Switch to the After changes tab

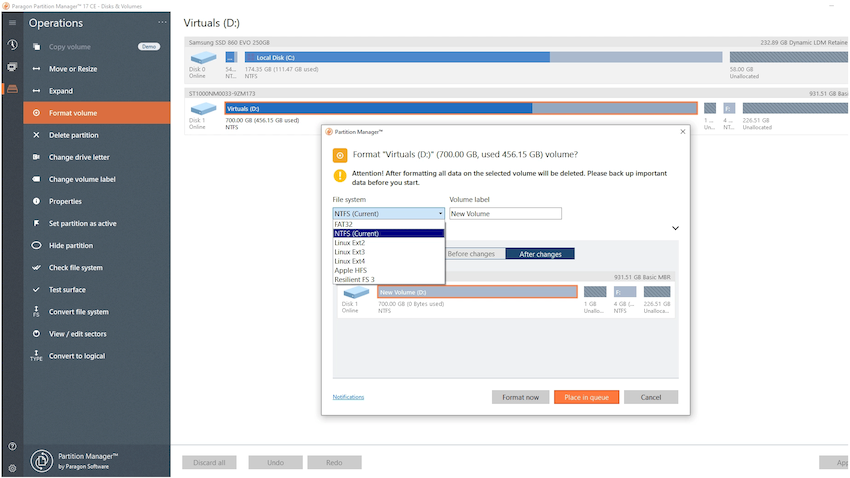pyautogui.click(x=540, y=254)
